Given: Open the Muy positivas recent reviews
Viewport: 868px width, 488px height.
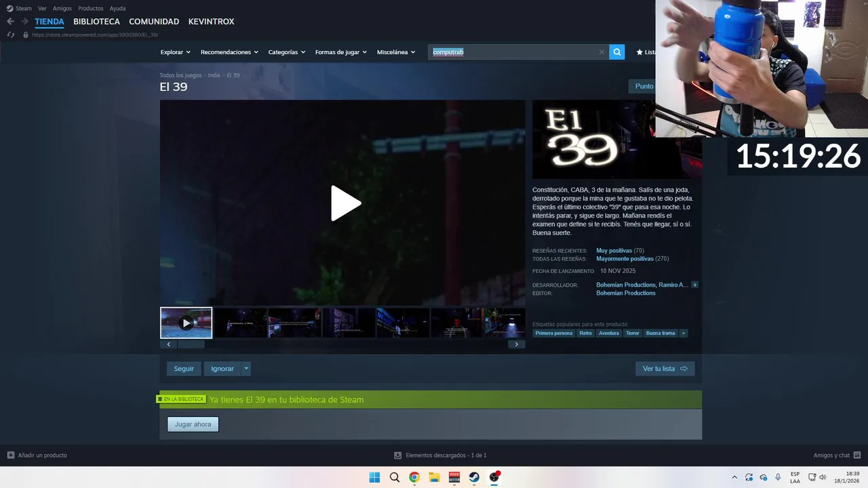Looking at the screenshot, I should point(614,251).
